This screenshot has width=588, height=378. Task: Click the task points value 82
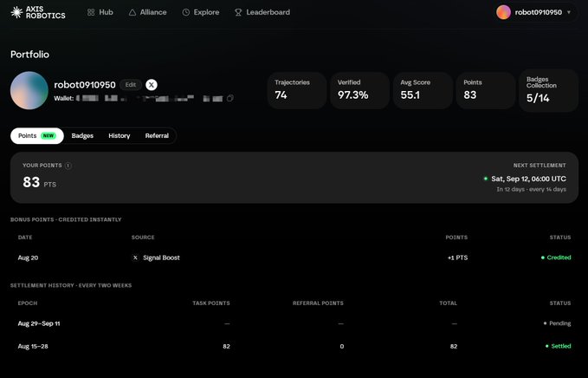tap(227, 347)
